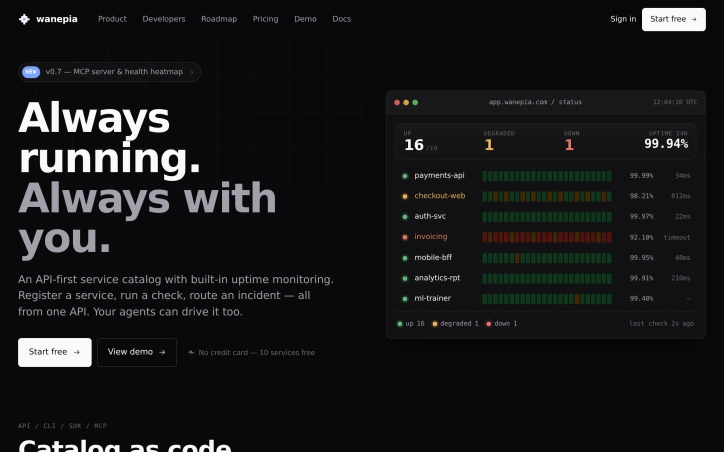Click the chevron in the v0.7 announcement pill

click(192, 72)
